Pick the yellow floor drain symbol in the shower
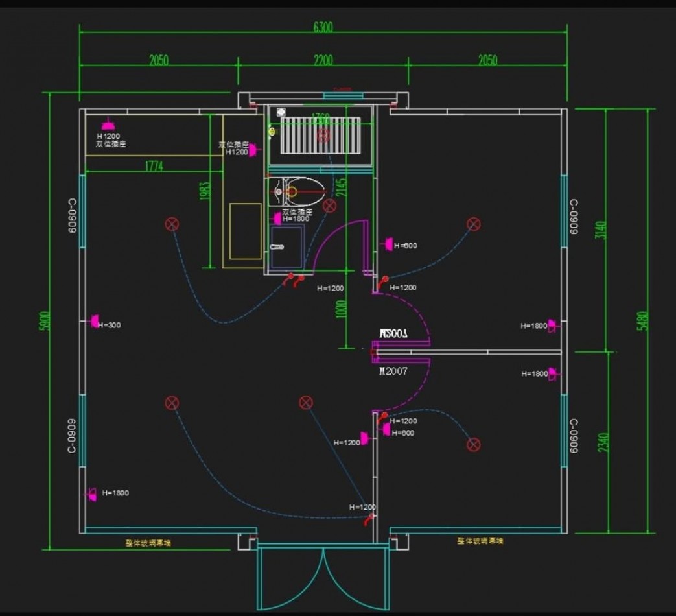Viewport: 676px width, 616px height. tap(272, 132)
